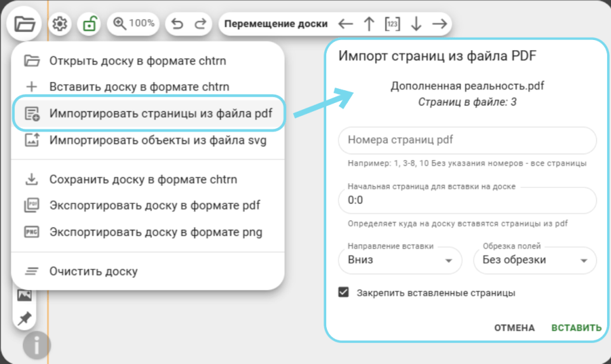Image resolution: width=611 pixels, height=364 pixels.
Task: Open board settings gear icon
Action: point(60,24)
